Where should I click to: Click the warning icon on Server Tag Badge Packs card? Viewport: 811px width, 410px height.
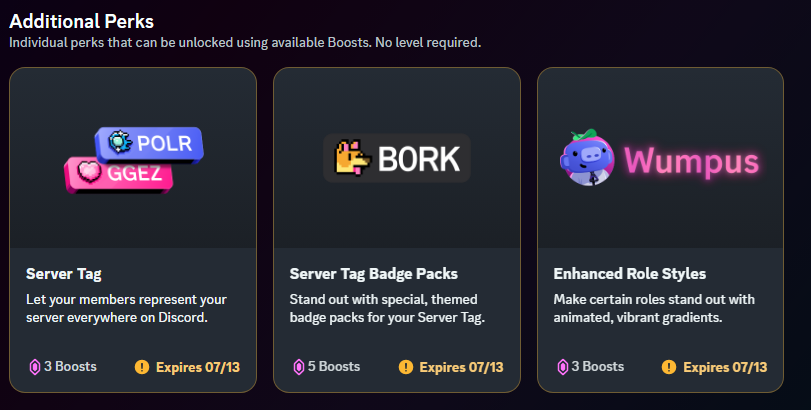coord(406,367)
